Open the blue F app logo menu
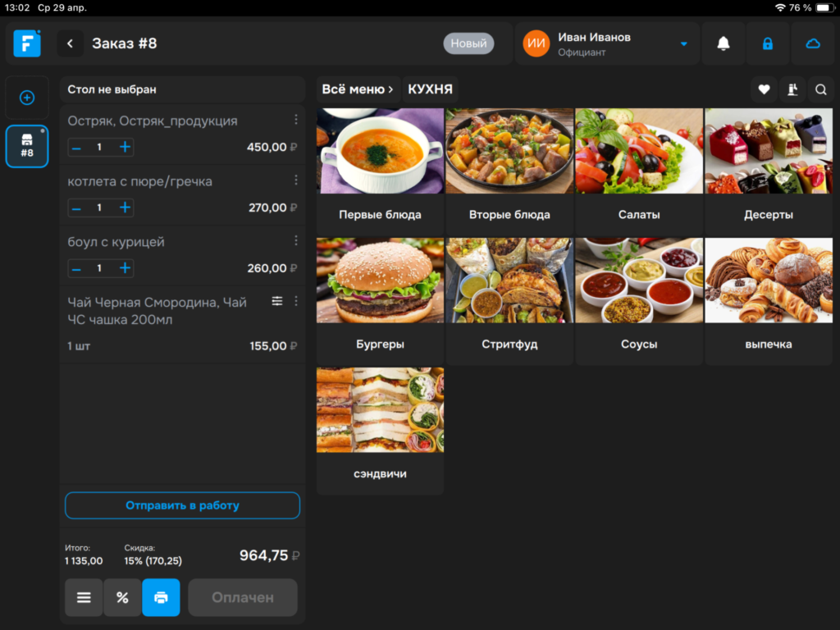Image resolution: width=840 pixels, height=630 pixels. pos(27,43)
